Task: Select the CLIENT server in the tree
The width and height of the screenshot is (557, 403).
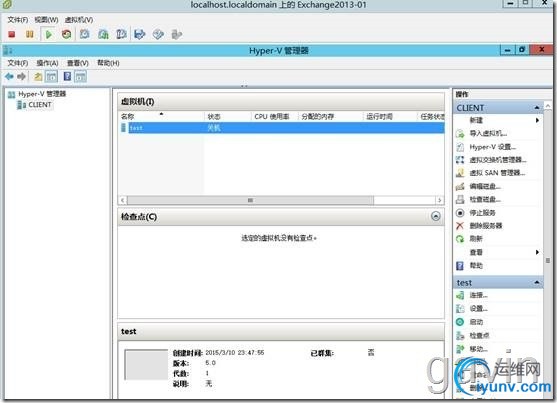Action: point(40,105)
